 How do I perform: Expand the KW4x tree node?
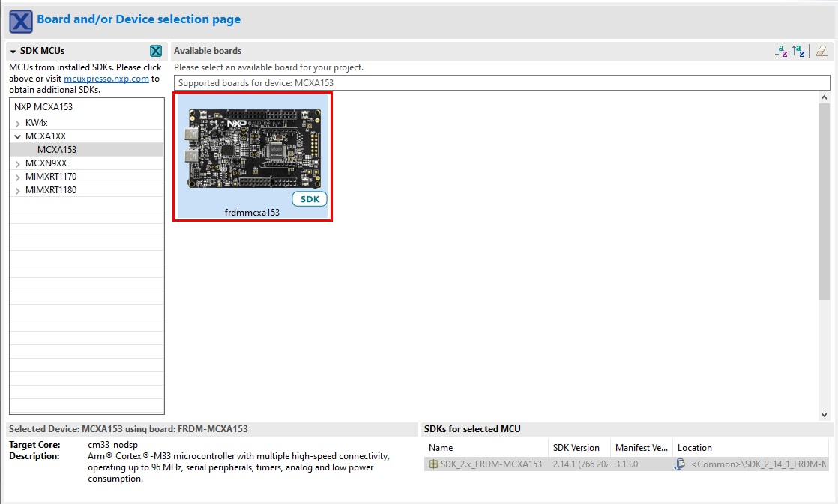(18, 123)
